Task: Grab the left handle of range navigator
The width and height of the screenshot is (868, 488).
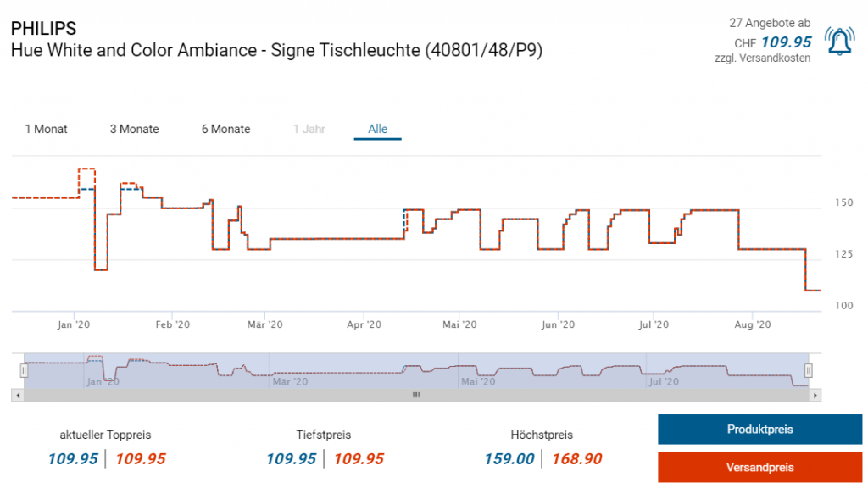Action: 24,370
